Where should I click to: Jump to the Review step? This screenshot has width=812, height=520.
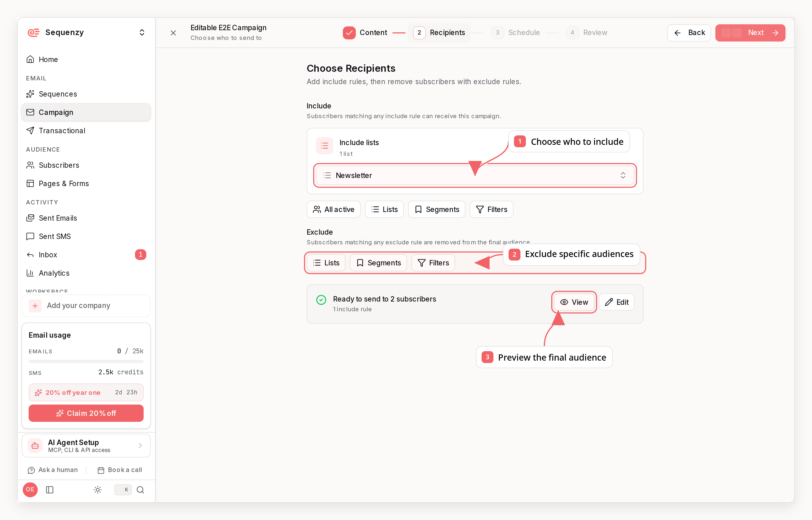pos(587,33)
